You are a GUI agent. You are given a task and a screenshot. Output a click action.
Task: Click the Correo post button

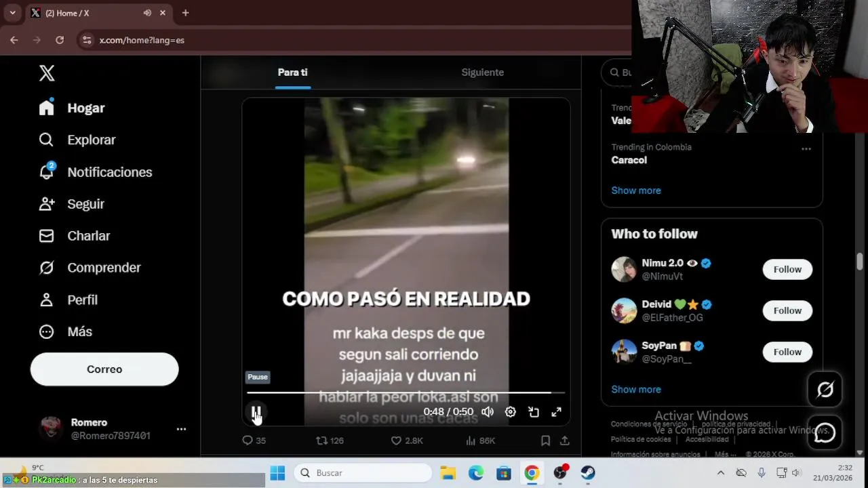104,369
